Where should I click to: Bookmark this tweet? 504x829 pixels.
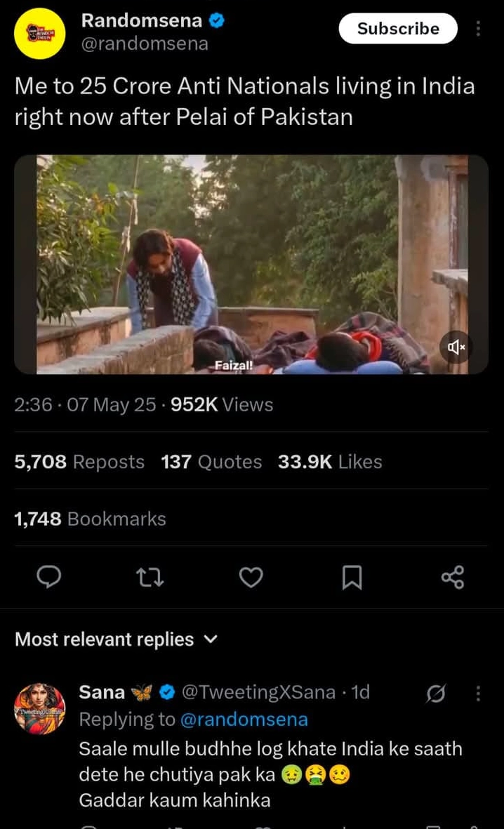pyautogui.click(x=352, y=577)
